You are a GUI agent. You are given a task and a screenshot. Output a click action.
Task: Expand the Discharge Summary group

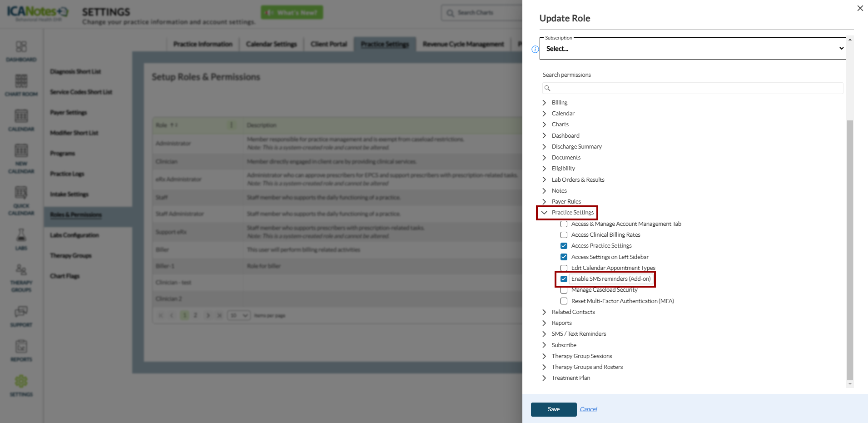coord(544,147)
